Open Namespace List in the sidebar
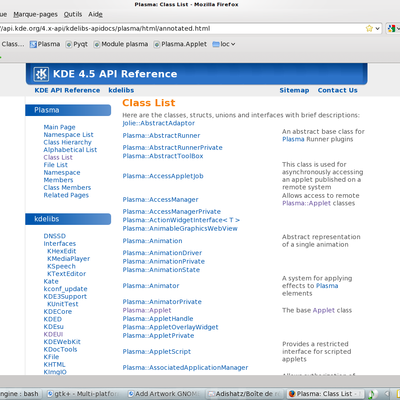The height and width of the screenshot is (400, 400). coord(68,135)
